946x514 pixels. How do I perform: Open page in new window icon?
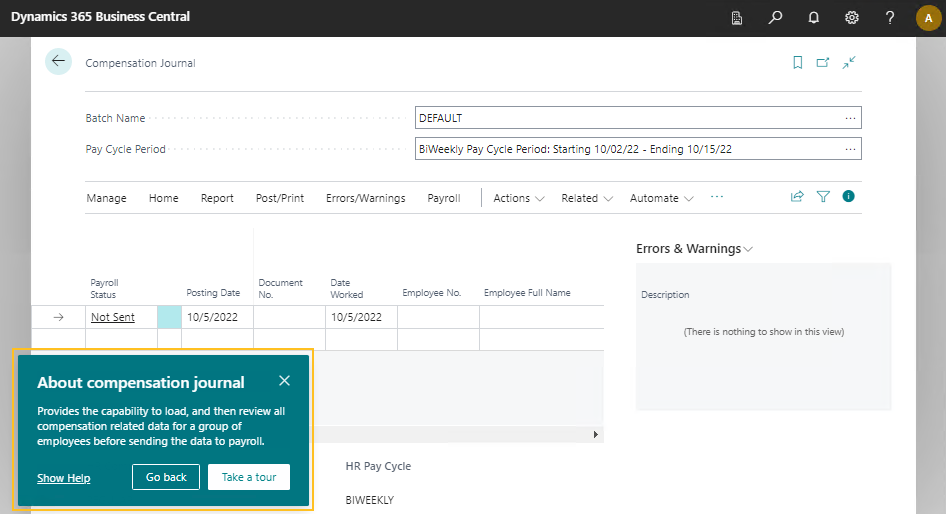[x=823, y=62]
